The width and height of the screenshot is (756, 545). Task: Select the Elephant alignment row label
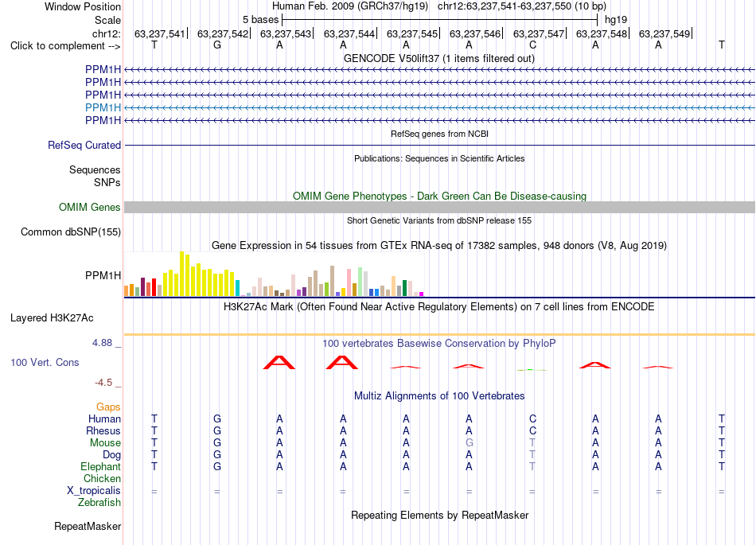pyautogui.click(x=100, y=467)
